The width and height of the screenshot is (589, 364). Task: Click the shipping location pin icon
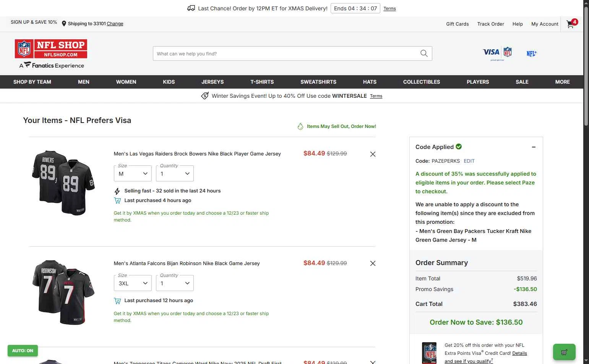tap(64, 24)
